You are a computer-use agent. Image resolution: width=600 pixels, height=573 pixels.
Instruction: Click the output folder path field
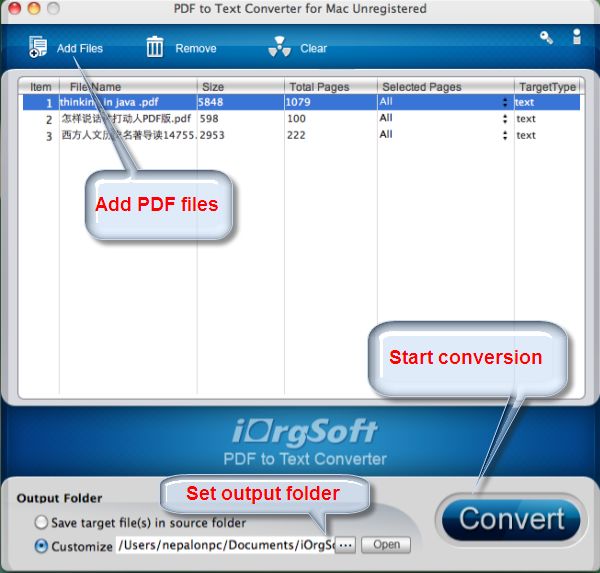pyautogui.click(x=225, y=545)
